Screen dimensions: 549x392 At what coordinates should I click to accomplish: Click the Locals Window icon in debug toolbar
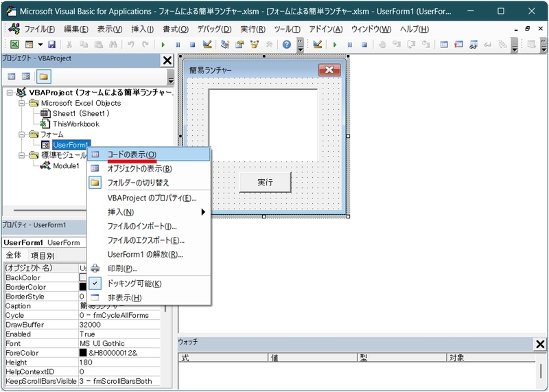pos(444,45)
